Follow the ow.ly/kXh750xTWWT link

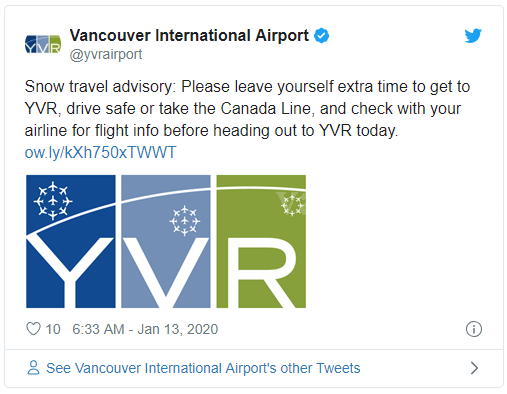pos(100,152)
